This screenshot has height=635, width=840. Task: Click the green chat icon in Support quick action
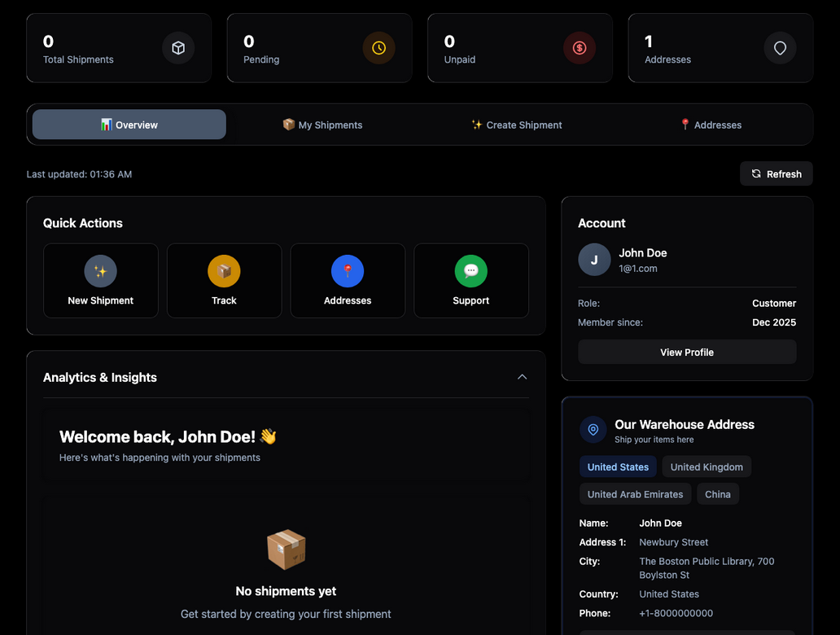tap(471, 271)
